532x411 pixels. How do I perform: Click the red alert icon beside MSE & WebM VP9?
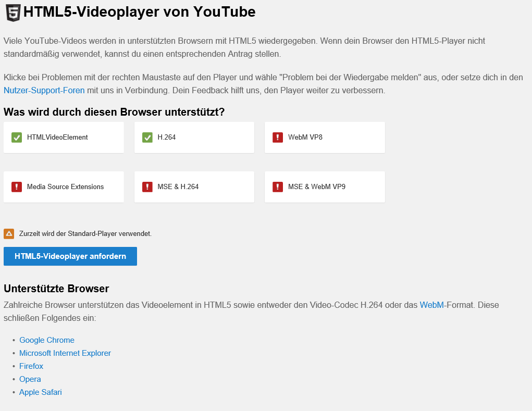[278, 187]
